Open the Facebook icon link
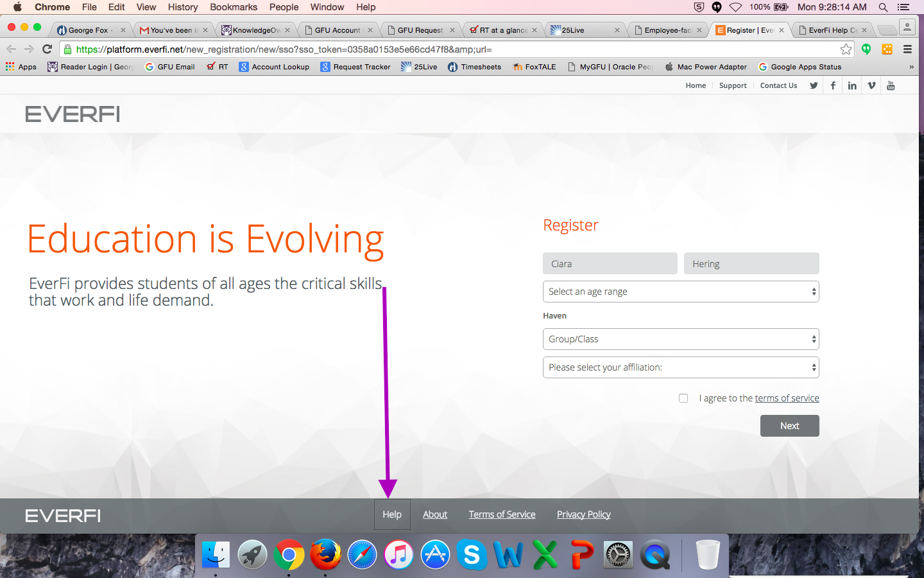This screenshot has height=578, width=924. (833, 85)
